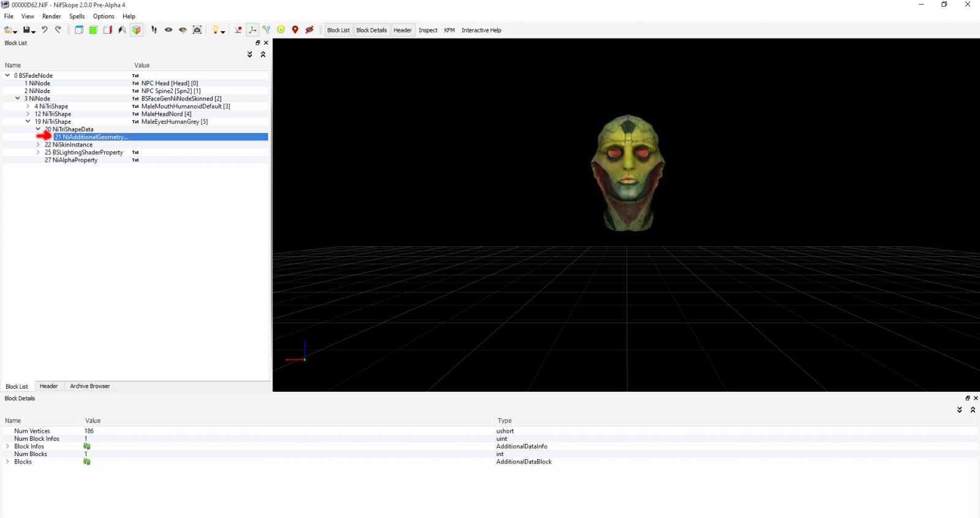Select the 27 NiAlphaProperty row
Viewport: 980px width, 518px height.
(135, 160)
